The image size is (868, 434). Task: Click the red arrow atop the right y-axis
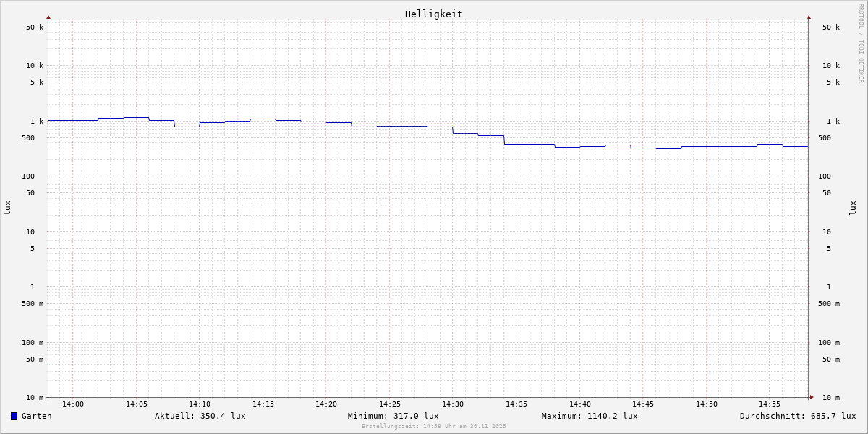pos(809,17)
